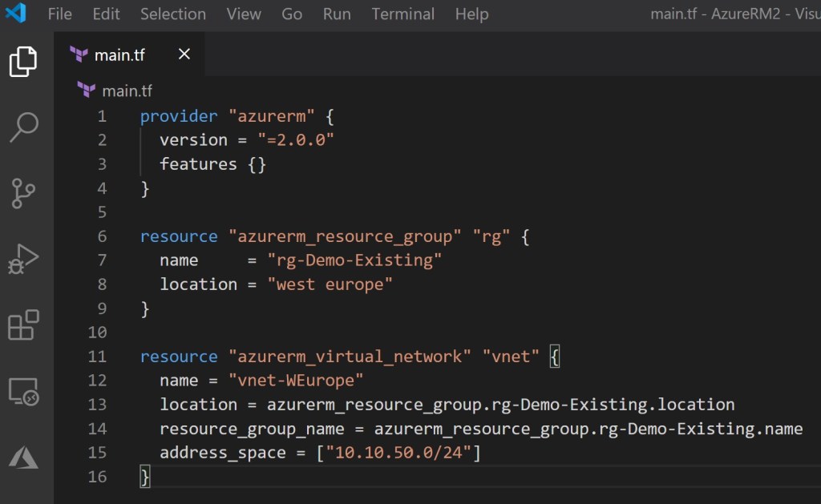The height and width of the screenshot is (504, 821).
Task: Open the Terminal menu
Action: (403, 14)
